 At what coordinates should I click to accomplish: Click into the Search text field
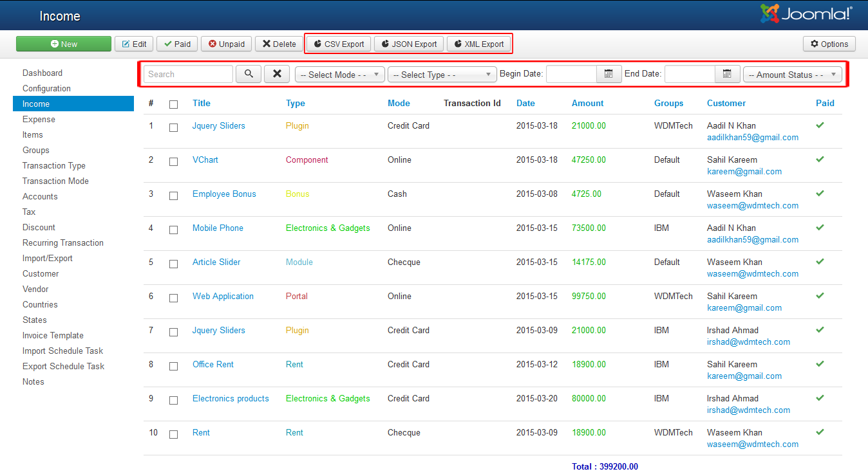pyautogui.click(x=188, y=74)
